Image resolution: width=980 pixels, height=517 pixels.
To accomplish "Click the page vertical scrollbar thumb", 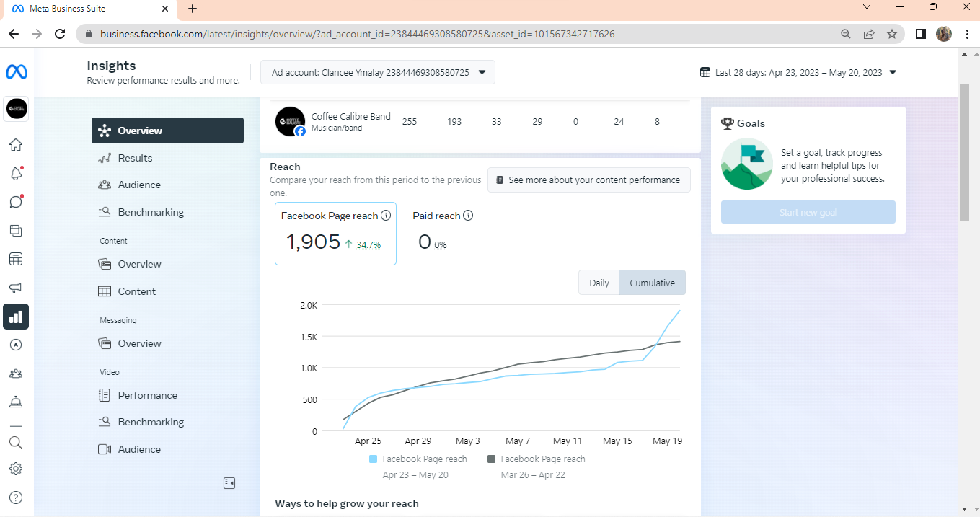I will (964, 151).
